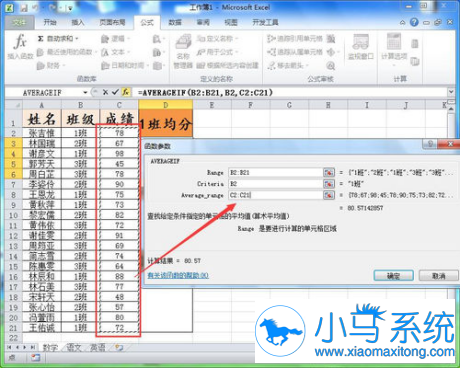Open the Financial (财务) functions menu
This screenshot has height=368, width=460.
pyautogui.click(x=50, y=65)
